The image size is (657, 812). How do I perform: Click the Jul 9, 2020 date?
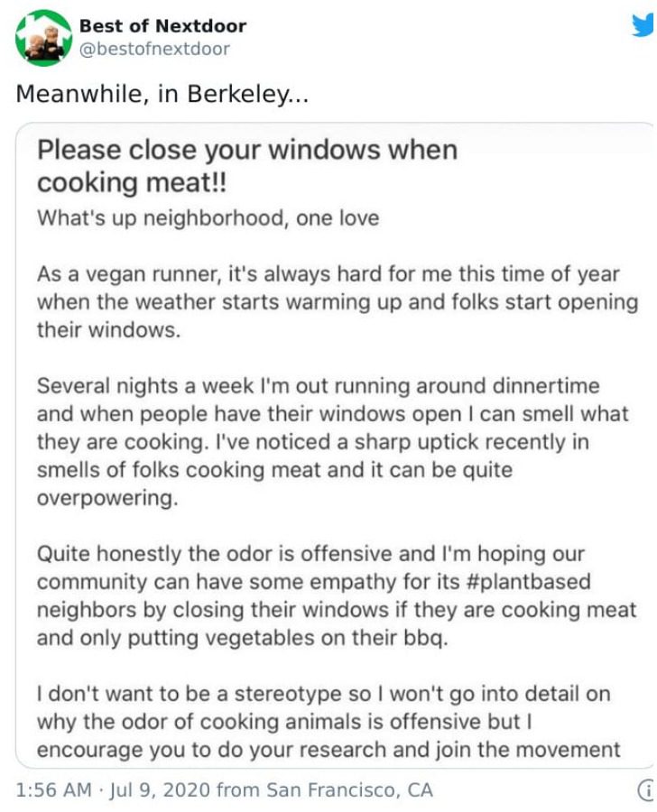pyautogui.click(x=159, y=790)
